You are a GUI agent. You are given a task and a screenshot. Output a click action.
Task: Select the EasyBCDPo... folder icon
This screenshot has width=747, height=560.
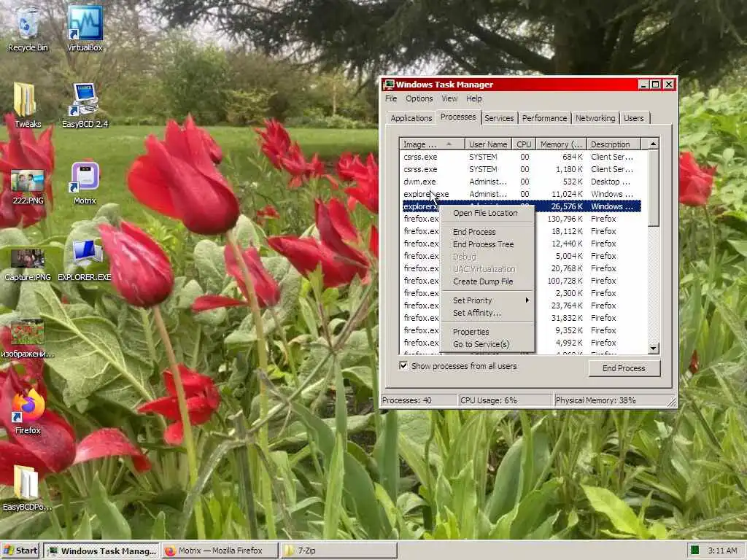[x=27, y=488]
